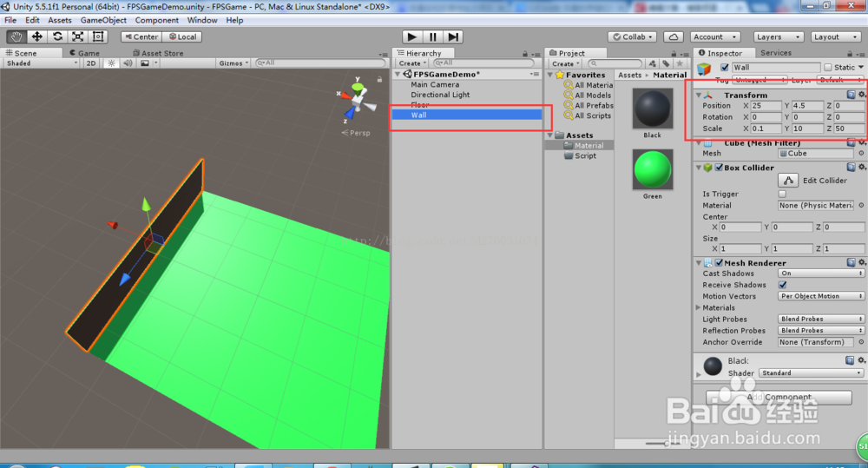868x468 pixels.
Task: Pause the game preview
Action: tap(432, 36)
